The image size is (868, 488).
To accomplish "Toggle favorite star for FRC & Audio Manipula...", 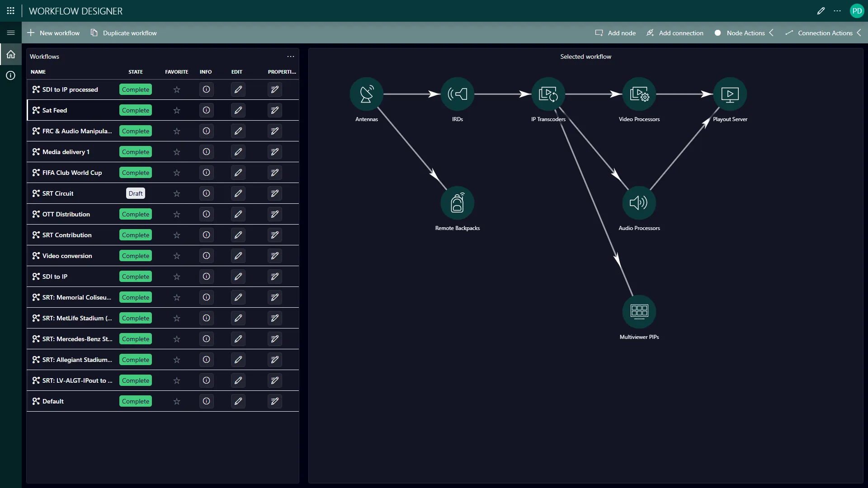I will point(177,131).
